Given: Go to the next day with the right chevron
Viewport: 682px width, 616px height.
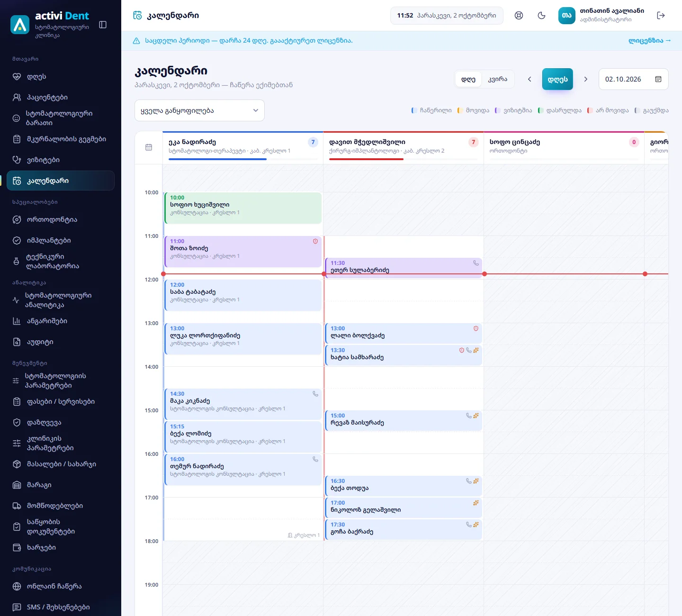Looking at the screenshot, I should 586,80.
